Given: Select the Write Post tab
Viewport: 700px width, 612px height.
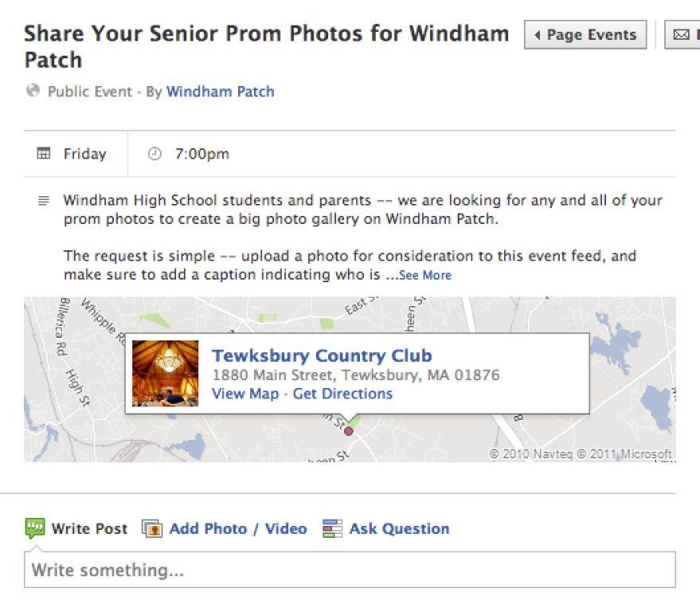Looking at the screenshot, I should (89, 528).
